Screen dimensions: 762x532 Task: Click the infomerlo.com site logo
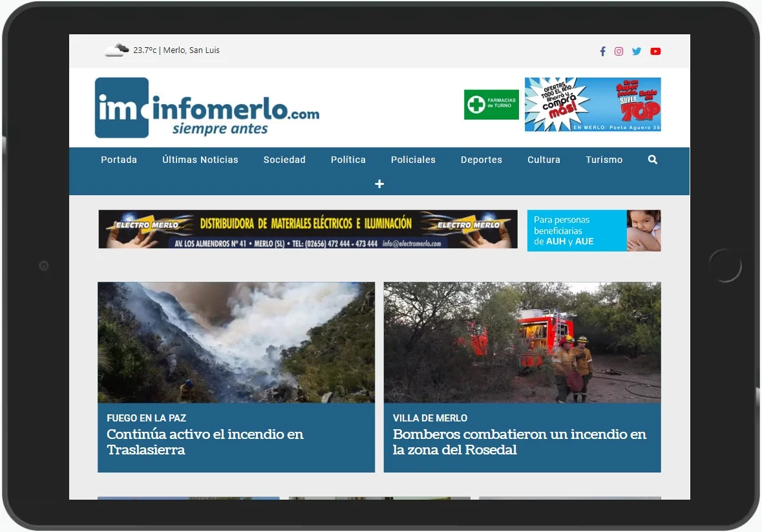coord(207,107)
